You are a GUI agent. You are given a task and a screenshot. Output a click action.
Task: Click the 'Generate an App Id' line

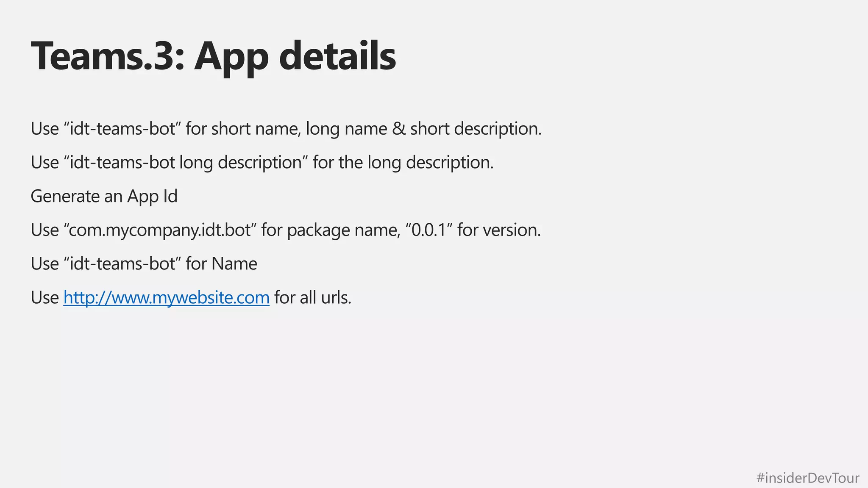[104, 196]
